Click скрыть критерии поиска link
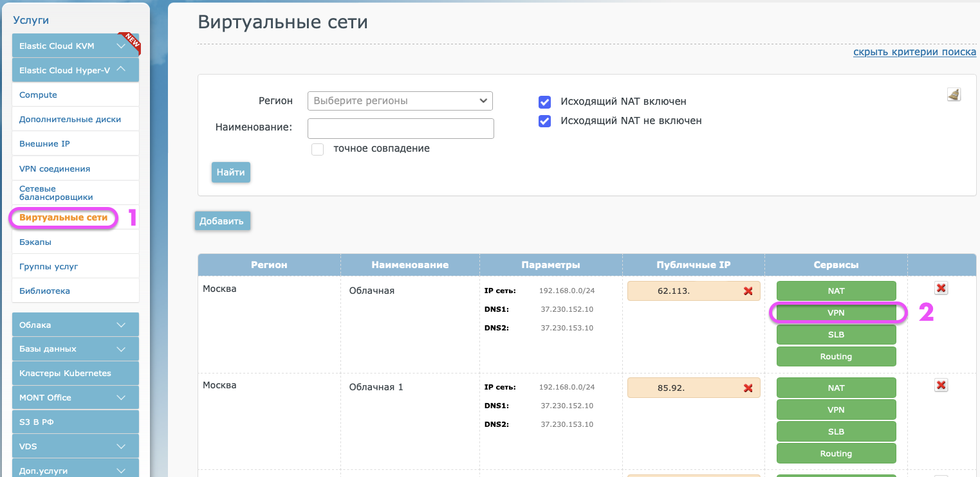Image resolution: width=980 pixels, height=477 pixels. point(914,52)
